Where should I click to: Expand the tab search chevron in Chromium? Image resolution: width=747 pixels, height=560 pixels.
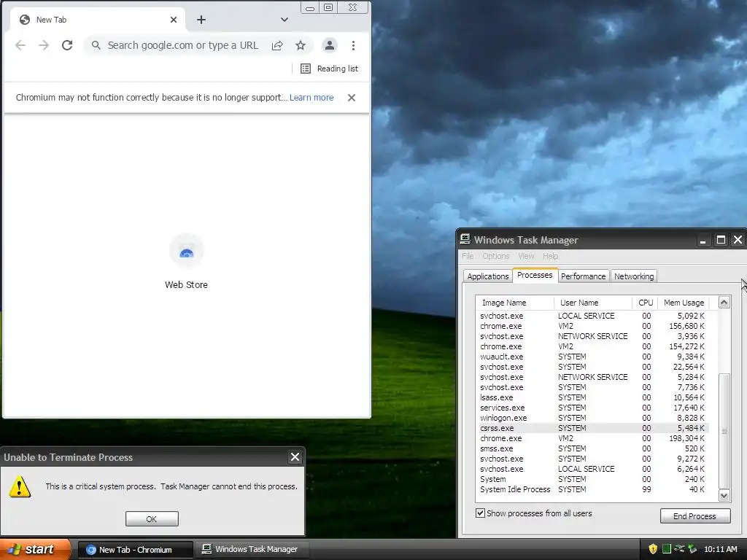(285, 20)
